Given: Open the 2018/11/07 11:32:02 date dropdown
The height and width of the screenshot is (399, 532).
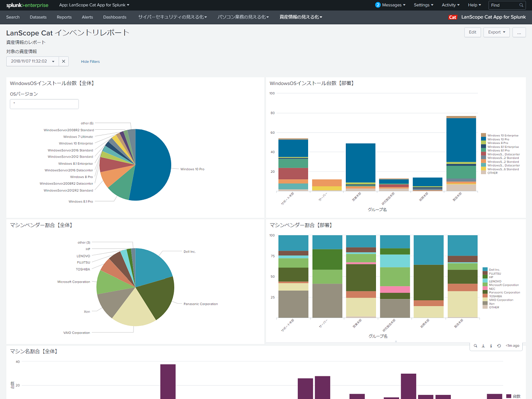Looking at the screenshot, I should 32,62.
